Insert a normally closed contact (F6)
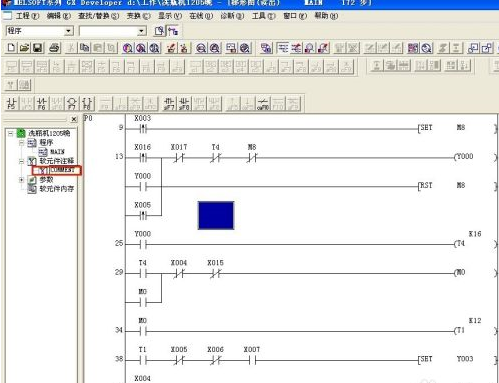This screenshot has height=383, width=499. (42, 104)
